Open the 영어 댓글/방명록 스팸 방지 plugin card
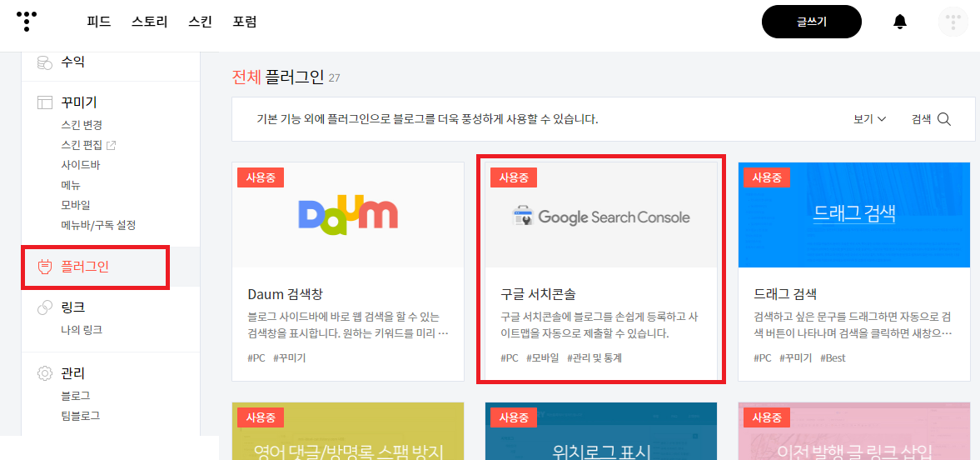 coord(348,431)
